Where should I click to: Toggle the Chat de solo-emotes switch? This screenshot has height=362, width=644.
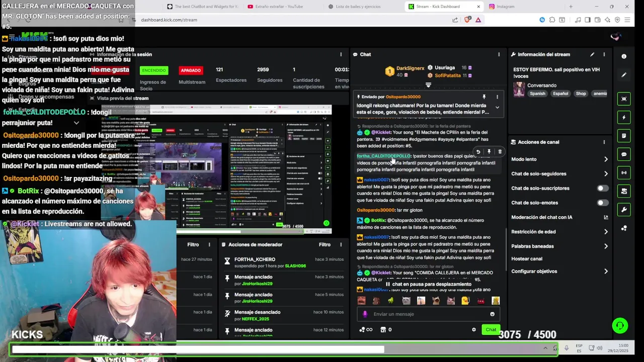[602, 203]
